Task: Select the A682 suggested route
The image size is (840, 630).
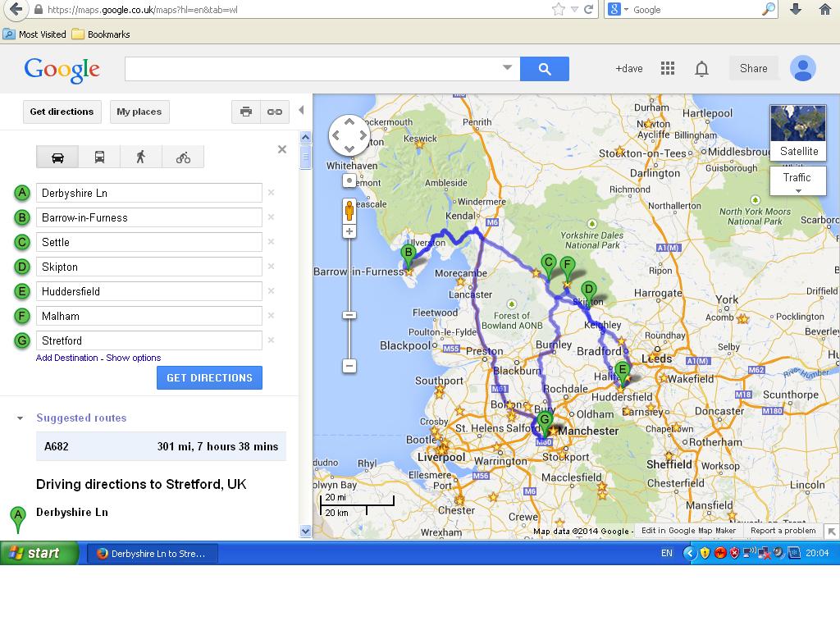Action: pos(162,446)
